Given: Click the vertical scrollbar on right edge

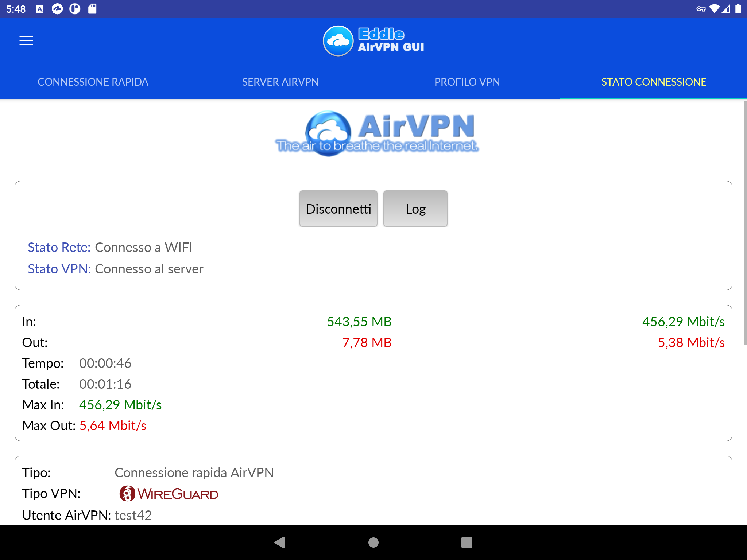Looking at the screenshot, I should click(x=745, y=223).
